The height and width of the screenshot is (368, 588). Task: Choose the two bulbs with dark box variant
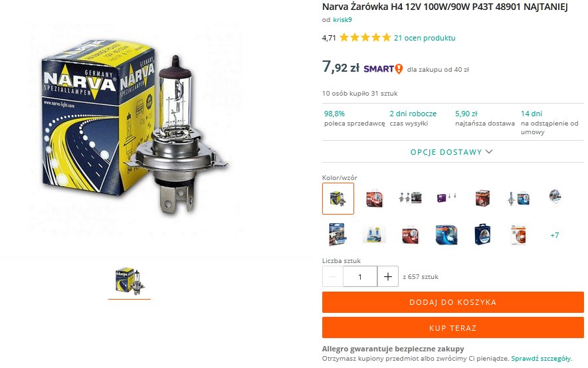(410, 198)
